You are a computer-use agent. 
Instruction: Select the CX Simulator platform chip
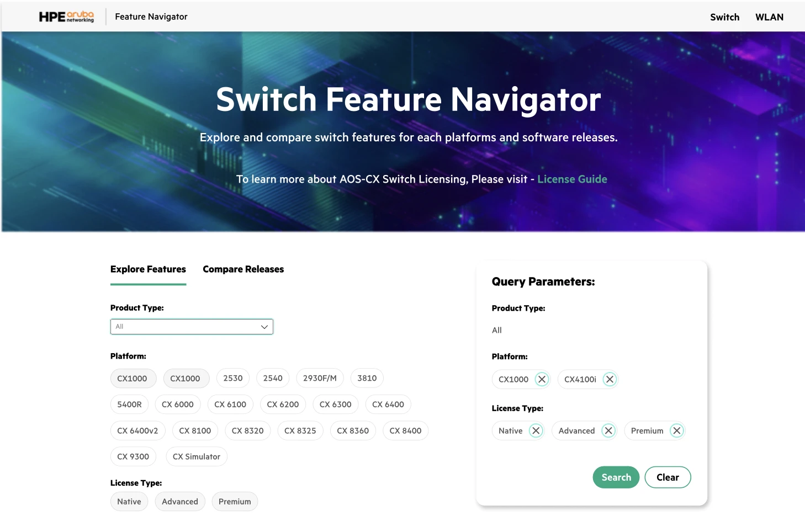coord(197,456)
